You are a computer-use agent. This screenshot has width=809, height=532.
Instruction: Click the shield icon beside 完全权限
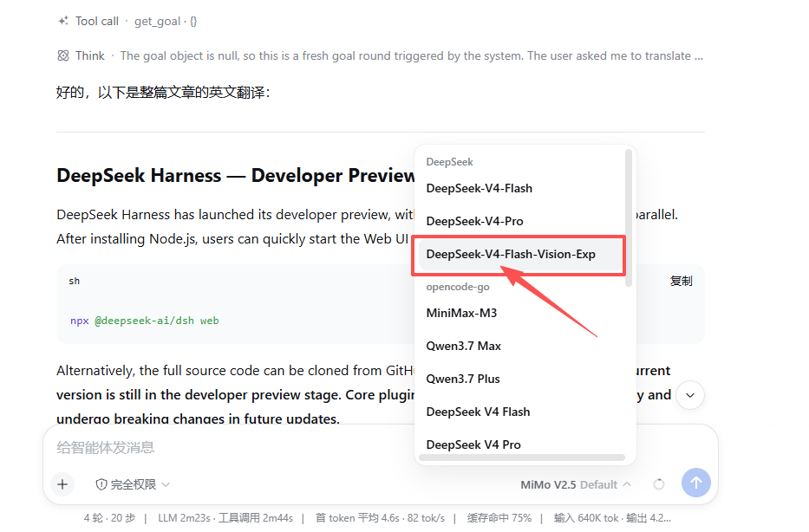point(101,484)
